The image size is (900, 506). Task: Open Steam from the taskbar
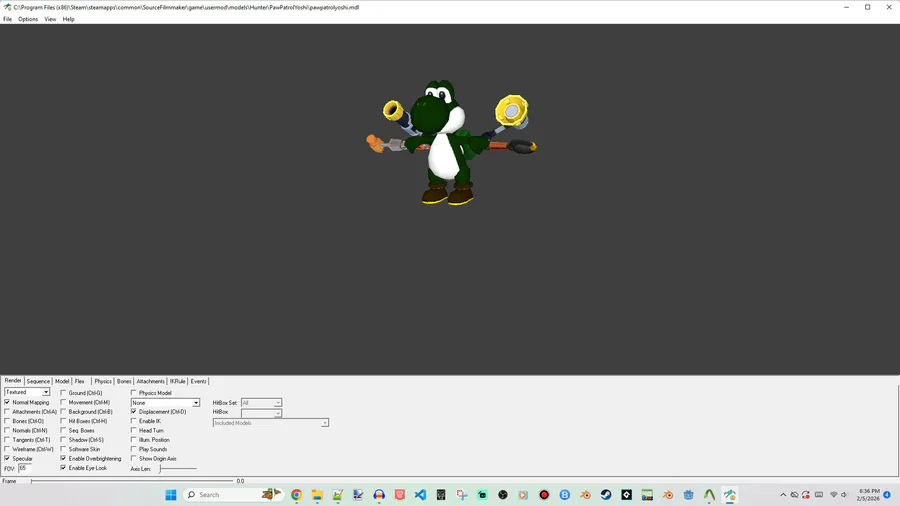pos(606,495)
